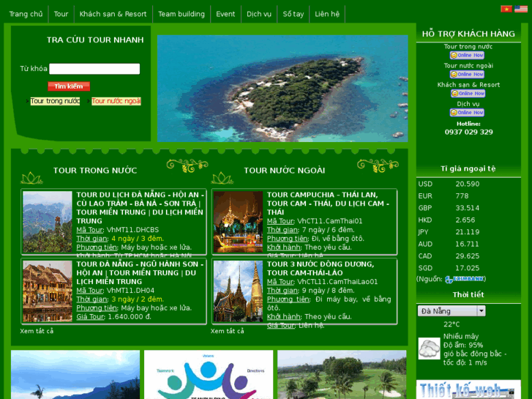Click Xem tất cả under Tour trong nước

(37, 331)
